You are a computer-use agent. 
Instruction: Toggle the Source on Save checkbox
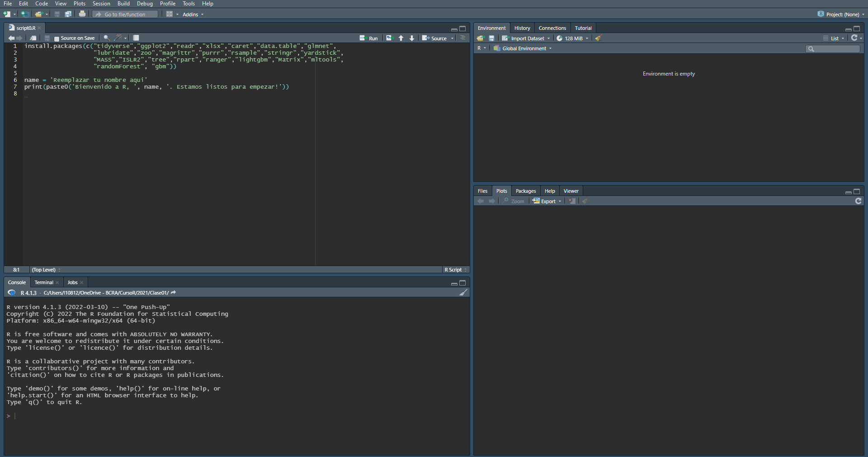57,38
